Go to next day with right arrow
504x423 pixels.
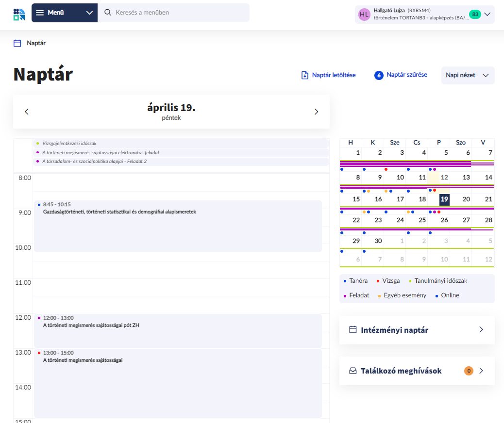tap(316, 112)
